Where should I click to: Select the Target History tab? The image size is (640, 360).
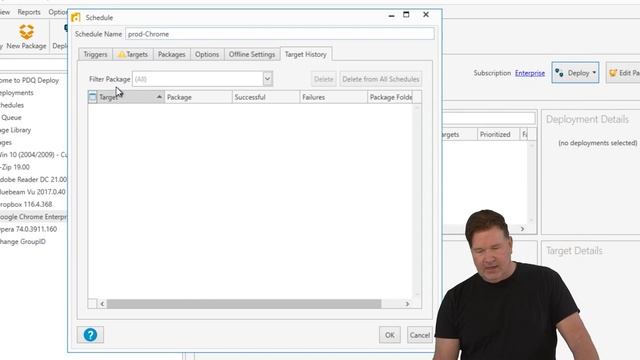pyautogui.click(x=306, y=54)
